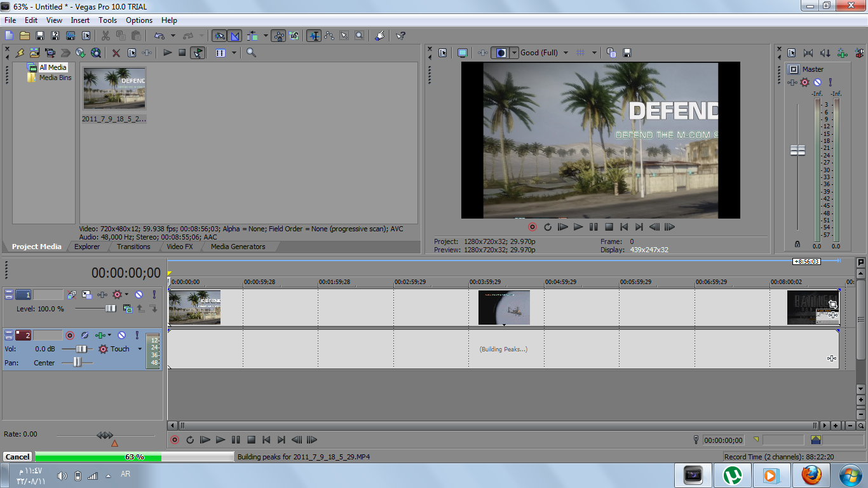Viewport: 868px width, 488px height.
Task: Open What's This help pointer tool
Action: (401, 36)
